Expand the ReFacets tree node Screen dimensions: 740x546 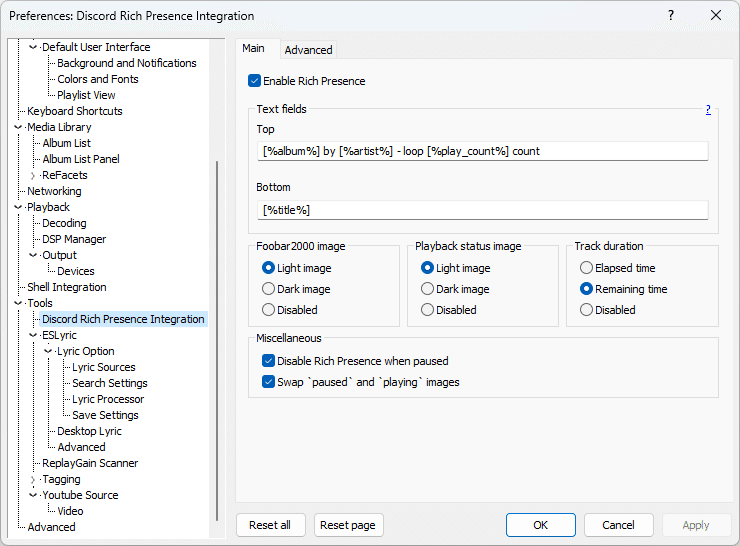pyautogui.click(x=33, y=176)
